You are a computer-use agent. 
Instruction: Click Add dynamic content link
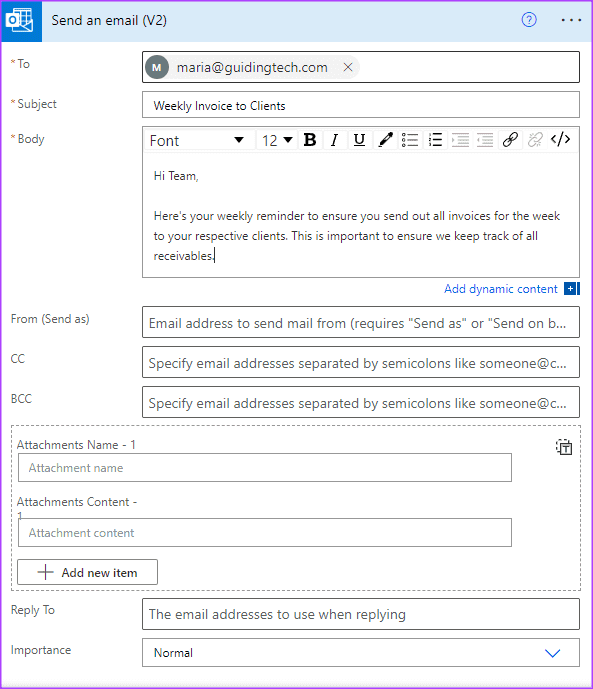tap(500, 289)
